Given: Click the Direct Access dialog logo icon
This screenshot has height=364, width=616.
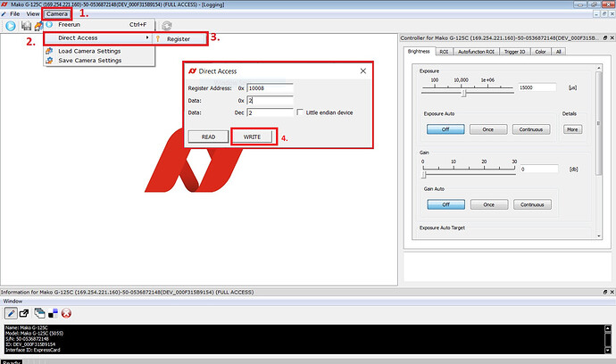Looking at the screenshot, I should pos(192,71).
